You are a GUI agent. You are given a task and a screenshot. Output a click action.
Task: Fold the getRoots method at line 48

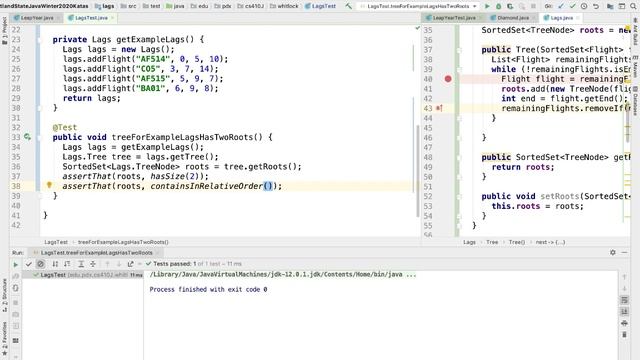(x=459, y=158)
